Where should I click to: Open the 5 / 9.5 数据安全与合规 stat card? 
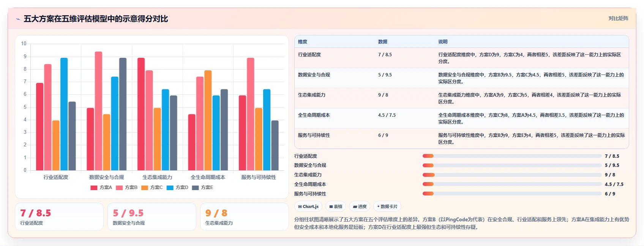click(x=152, y=217)
